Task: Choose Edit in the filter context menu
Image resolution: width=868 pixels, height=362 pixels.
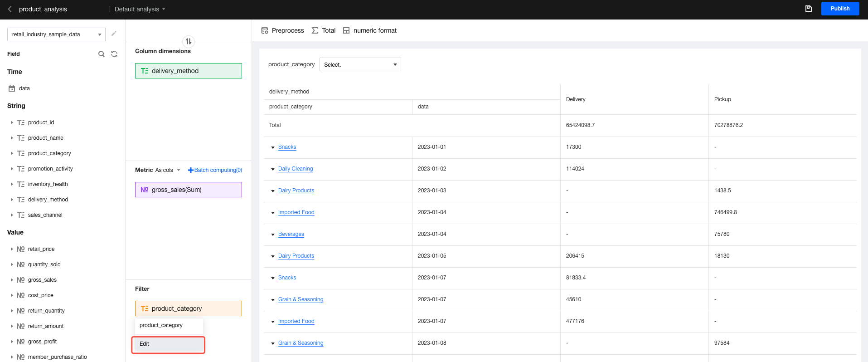Action: coord(168,344)
